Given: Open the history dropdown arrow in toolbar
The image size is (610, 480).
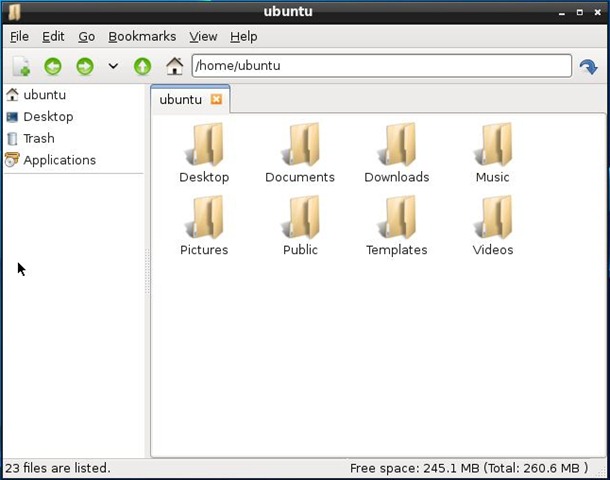Looking at the screenshot, I should [113, 66].
